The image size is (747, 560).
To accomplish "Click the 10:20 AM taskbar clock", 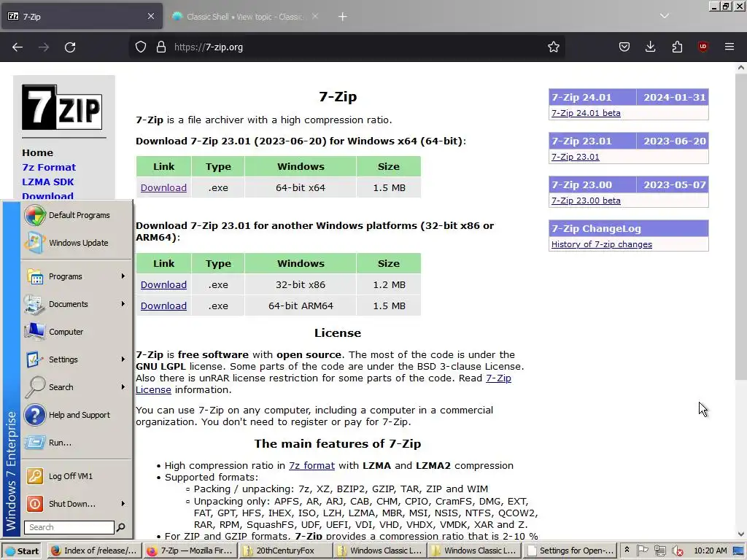I will pyautogui.click(x=711, y=551).
